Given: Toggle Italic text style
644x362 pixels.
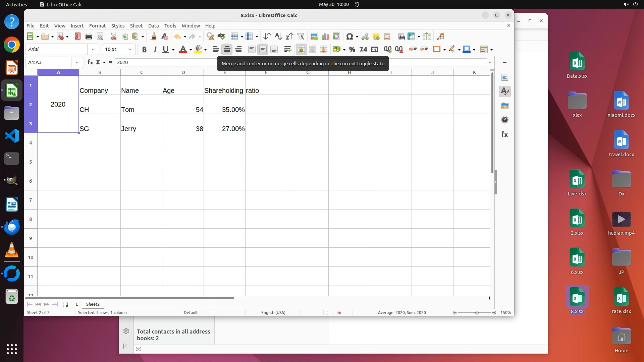Looking at the screenshot, I should coord(155,50).
